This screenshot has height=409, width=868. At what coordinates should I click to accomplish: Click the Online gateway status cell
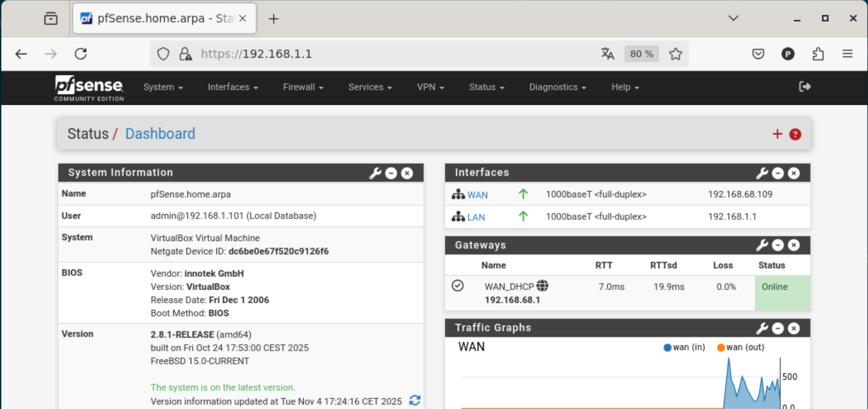(x=783, y=293)
